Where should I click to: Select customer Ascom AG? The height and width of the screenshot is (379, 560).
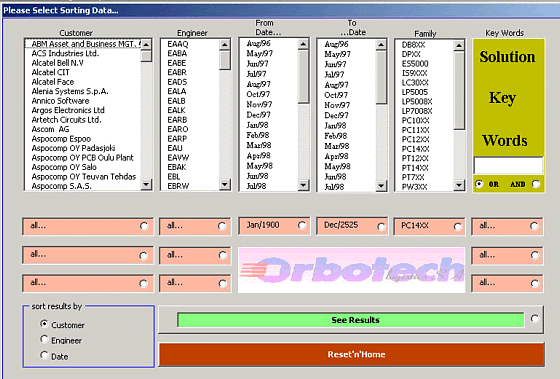[50, 129]
